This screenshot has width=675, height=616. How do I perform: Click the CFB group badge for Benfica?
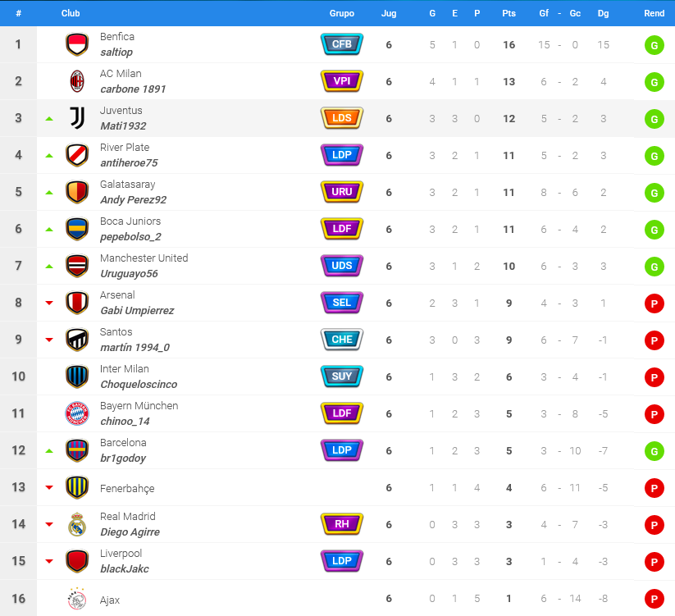[342, 44]
